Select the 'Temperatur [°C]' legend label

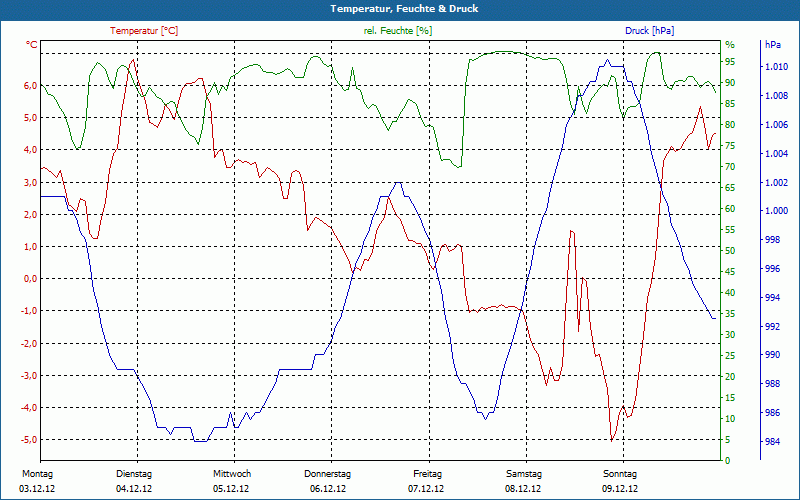click(x=144, y=31)
